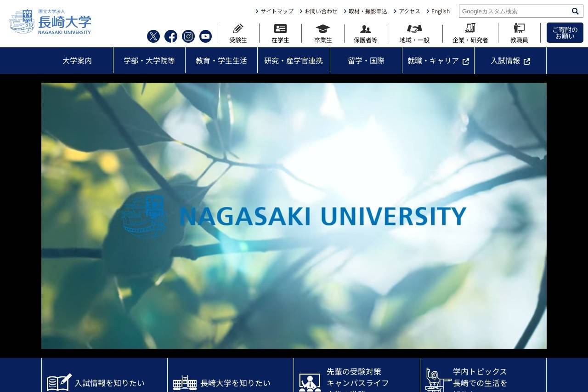The width and height of the screenshot is (588, 392).
Task: Click the ご寄附のお願い button
Action: point(565,33)
